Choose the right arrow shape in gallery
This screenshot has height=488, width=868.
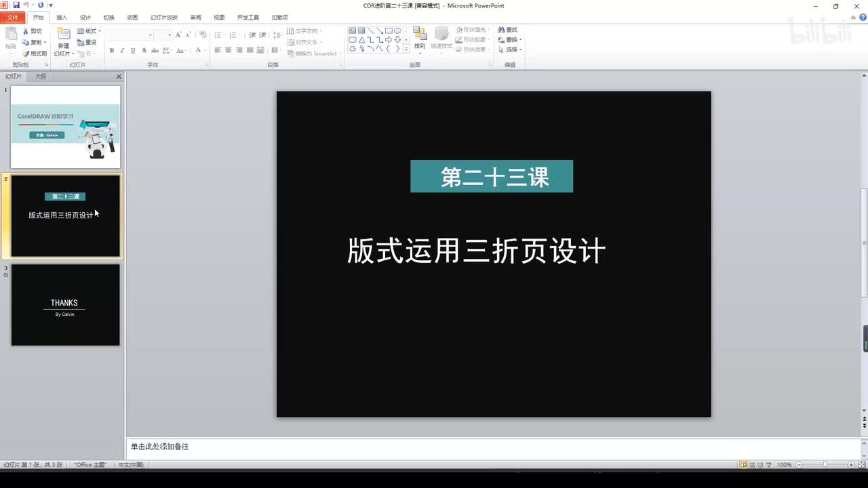[x=389, y=39]
